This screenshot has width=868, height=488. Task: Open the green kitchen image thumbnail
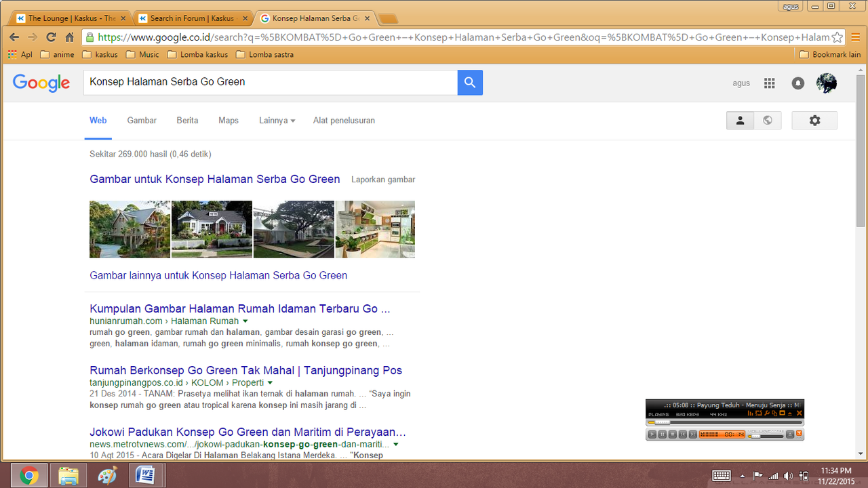(375, 229)
